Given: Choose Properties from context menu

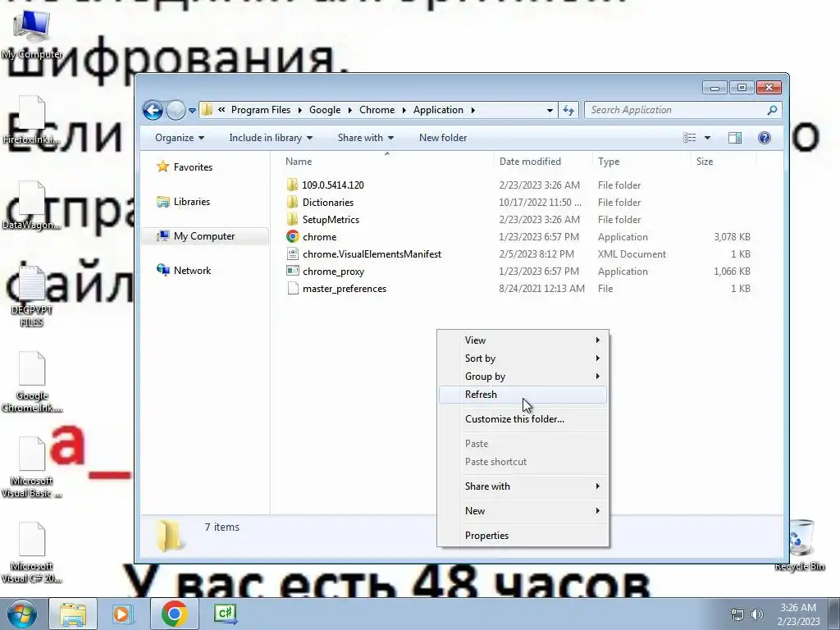Looking at the screenshot, I should pyautogui.click(x=523, y=536).
